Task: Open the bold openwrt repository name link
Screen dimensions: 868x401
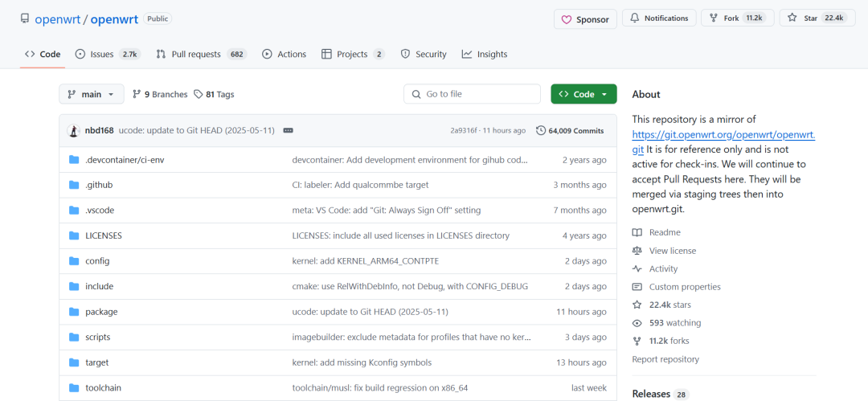Action: (x=113, y=18)
